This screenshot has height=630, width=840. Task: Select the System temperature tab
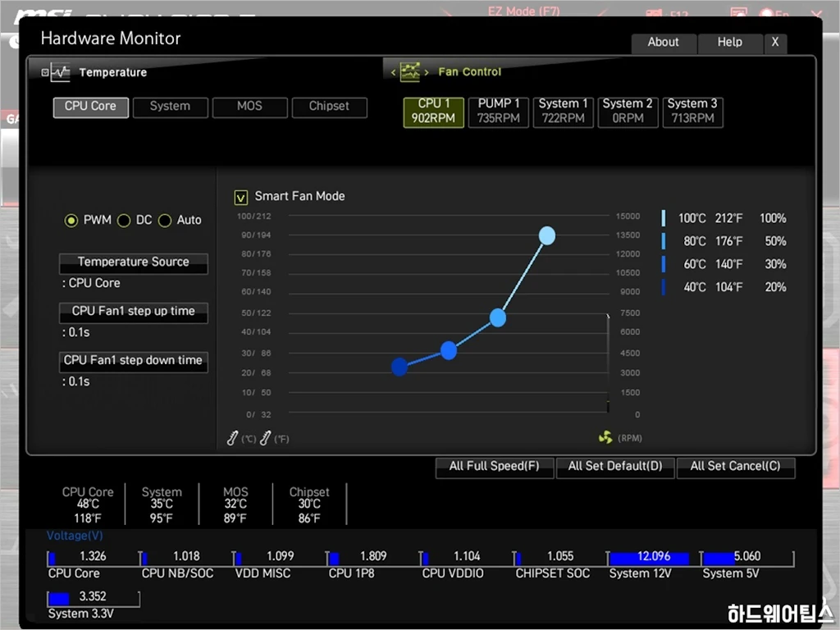click(171, 107)
